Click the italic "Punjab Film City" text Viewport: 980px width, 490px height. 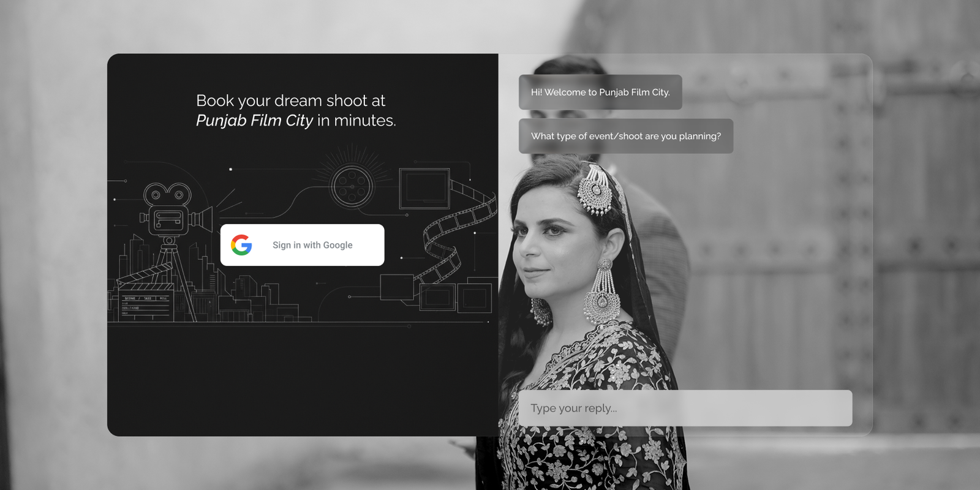[254, 121]
